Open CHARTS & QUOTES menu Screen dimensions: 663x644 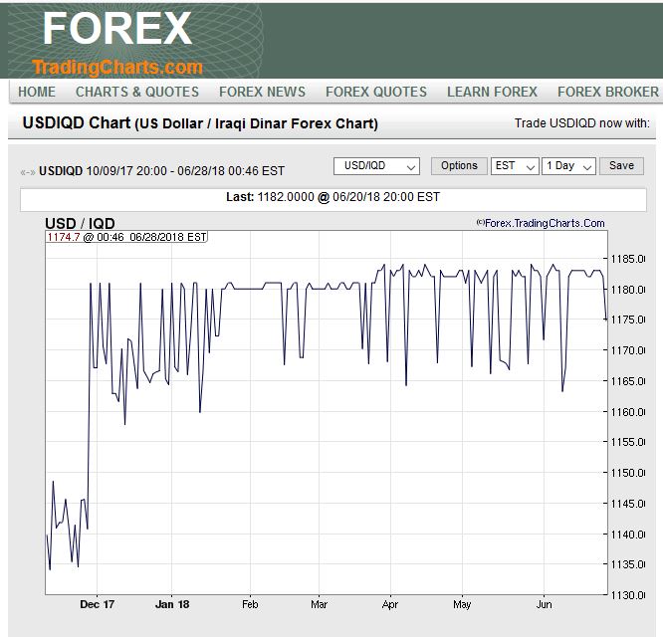pyautogui.click(x=137, y=92)
